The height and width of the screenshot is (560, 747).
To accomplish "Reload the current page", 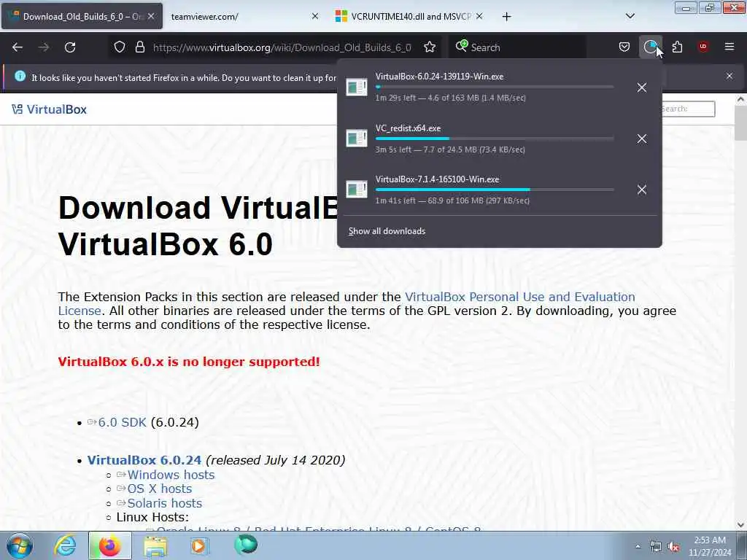I will coord(70,47).
